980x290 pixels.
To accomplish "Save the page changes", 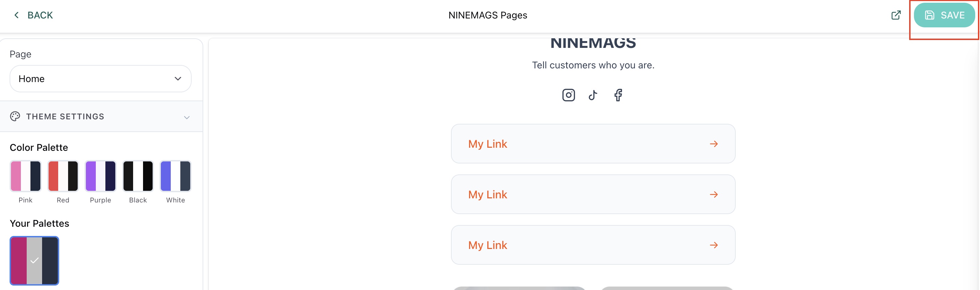I will [x=944, y=15].
